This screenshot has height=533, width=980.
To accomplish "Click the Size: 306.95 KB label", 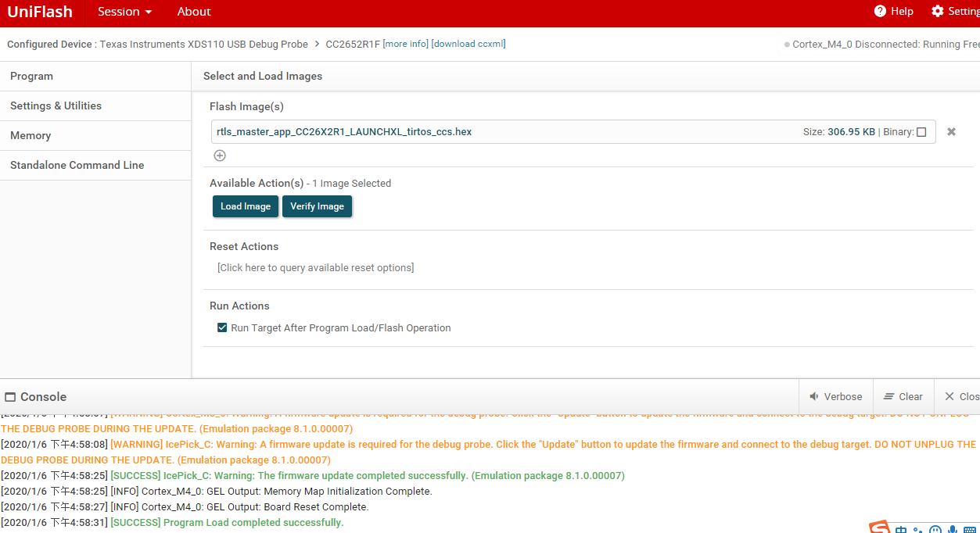I will [839, 132].
